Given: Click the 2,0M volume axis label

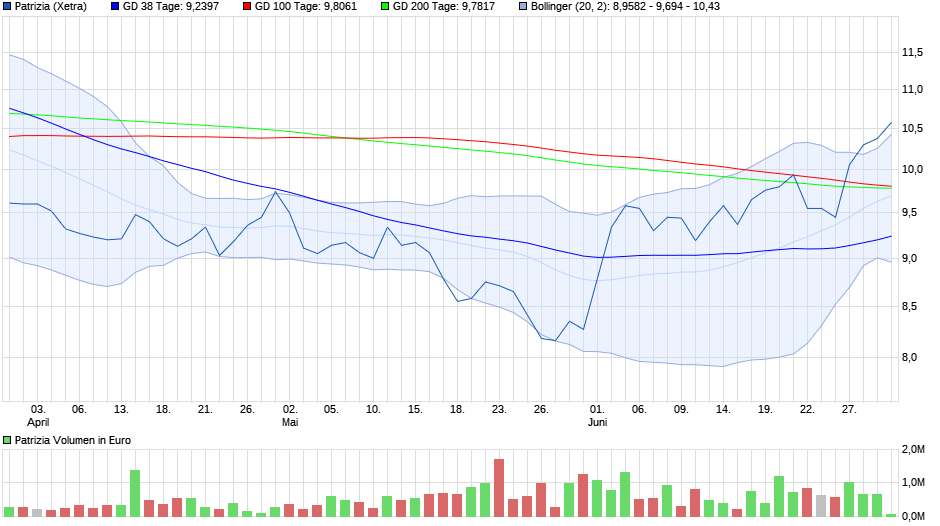Looking at the screenshot, I should [912, 450].
